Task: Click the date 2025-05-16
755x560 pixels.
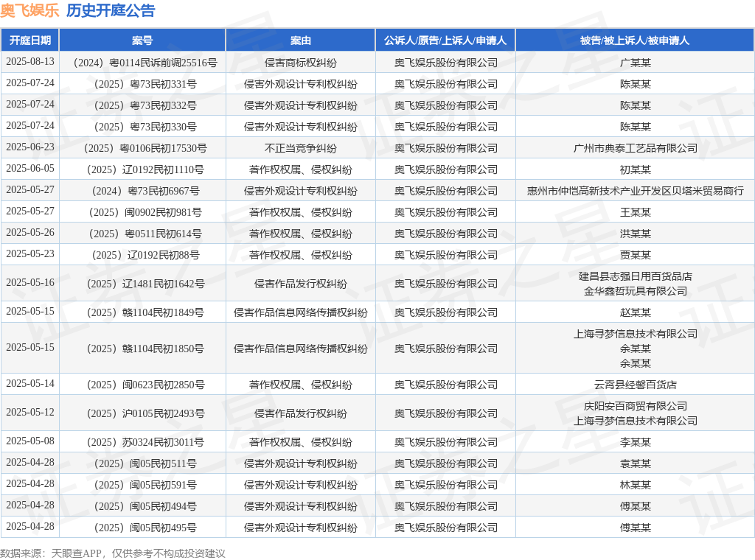Action: click(29, 282)
